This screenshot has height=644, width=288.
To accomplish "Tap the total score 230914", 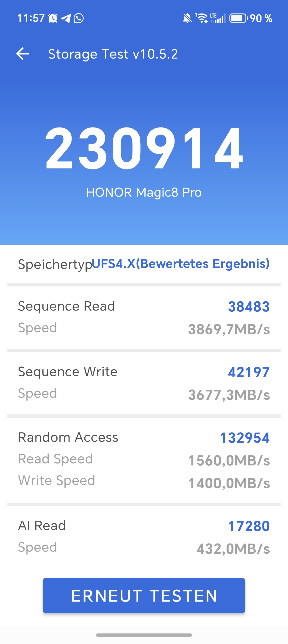I will [x=144, y=148].
